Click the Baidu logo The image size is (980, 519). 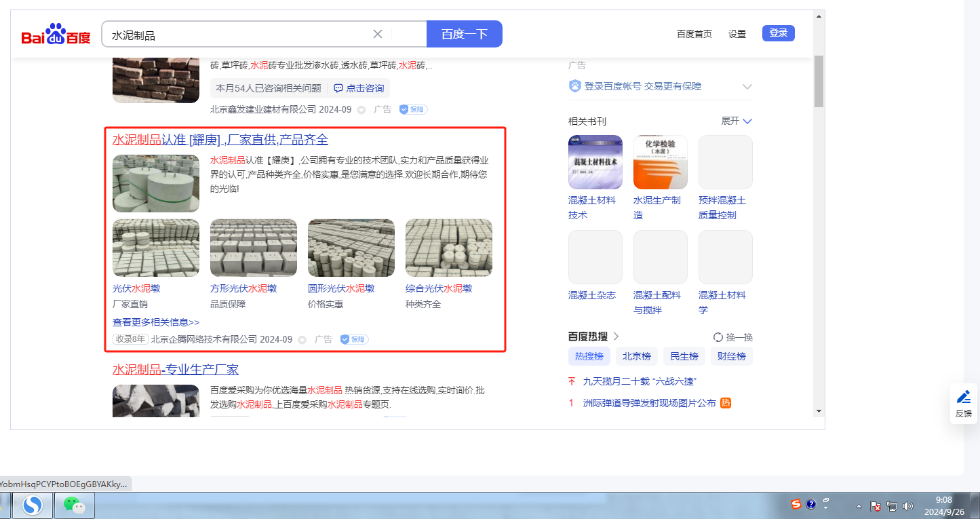click(56, 34)
